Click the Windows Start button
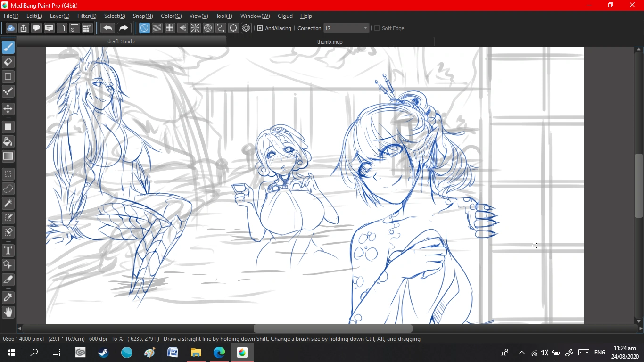 [11, 353]
